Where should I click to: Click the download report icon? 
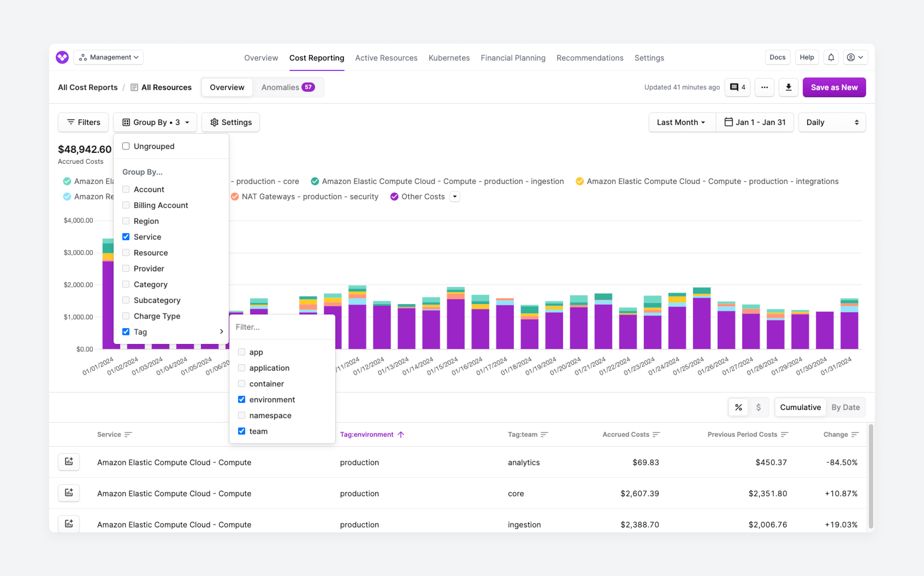[788, 87]
